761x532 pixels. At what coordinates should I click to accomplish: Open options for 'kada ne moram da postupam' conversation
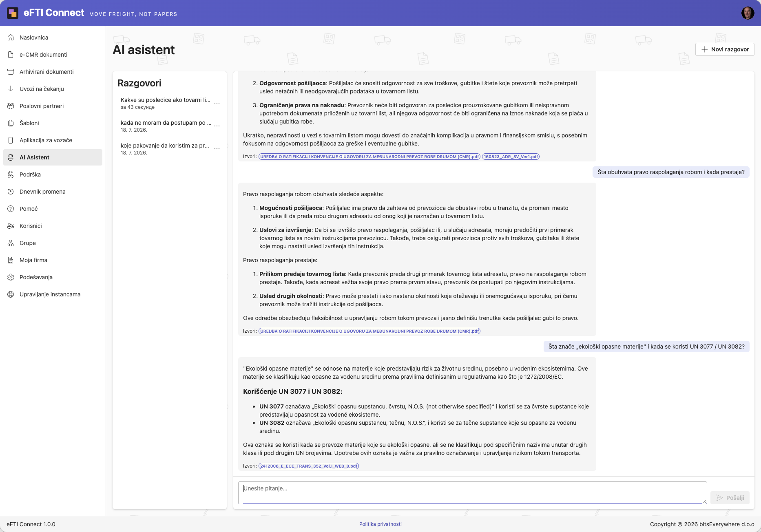point(217,126)
